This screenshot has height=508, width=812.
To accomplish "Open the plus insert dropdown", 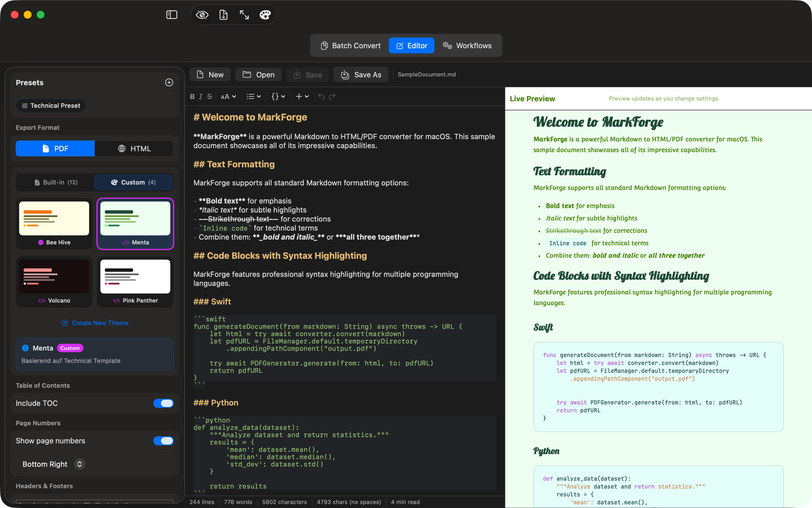I will coord(302,97).
